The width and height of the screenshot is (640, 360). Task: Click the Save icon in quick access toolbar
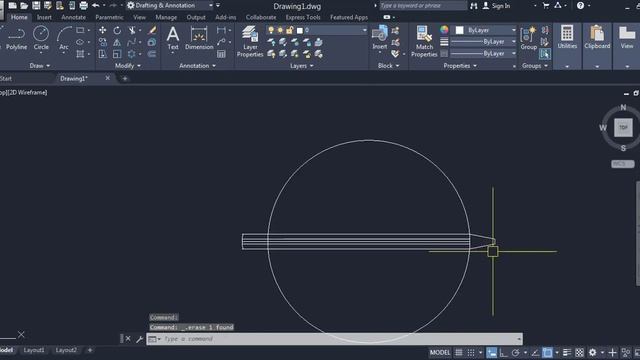(x=36, y=6)
